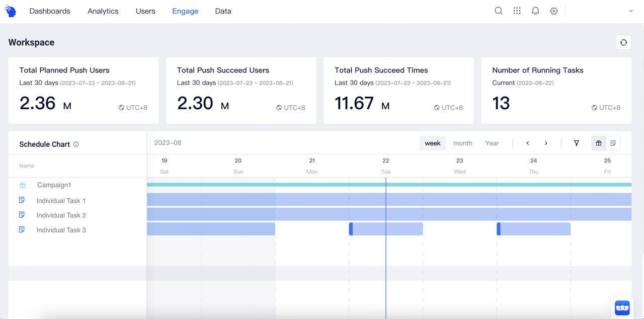Refresh the Workspace dashboard

pos(623,42)
